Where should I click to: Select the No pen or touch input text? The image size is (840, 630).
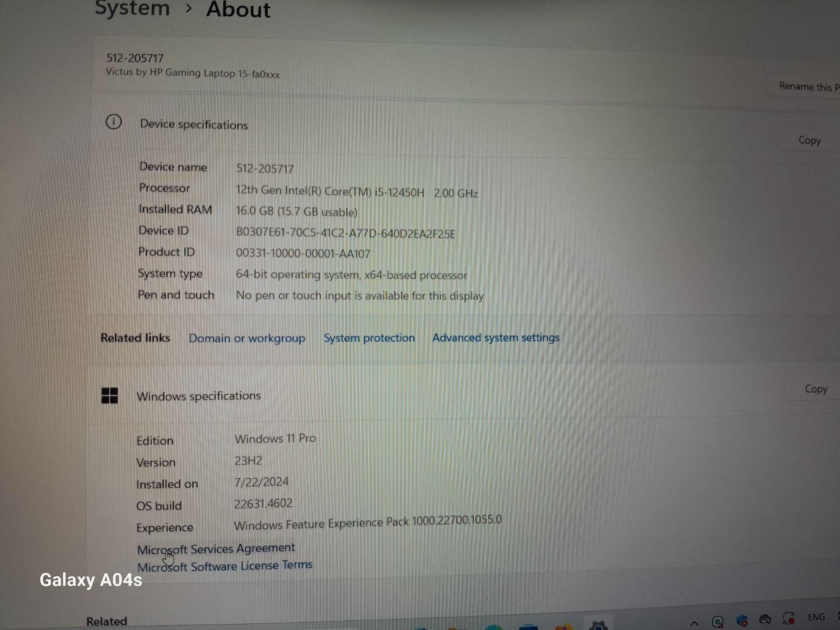(x=360, y=295)
